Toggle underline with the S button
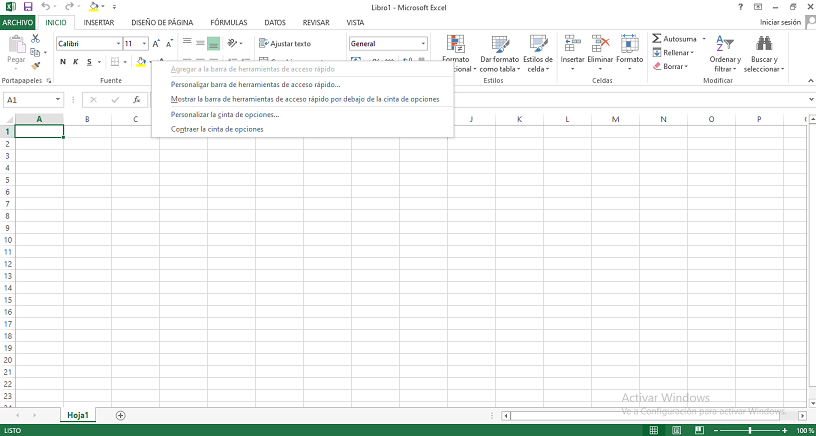 [x=90, y=62]
